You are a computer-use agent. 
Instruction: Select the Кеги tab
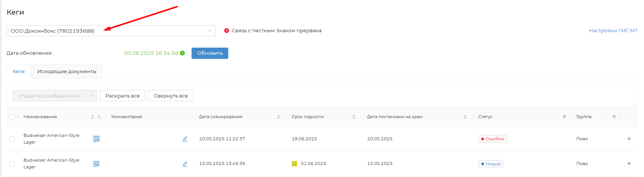(x=19, y=72)
